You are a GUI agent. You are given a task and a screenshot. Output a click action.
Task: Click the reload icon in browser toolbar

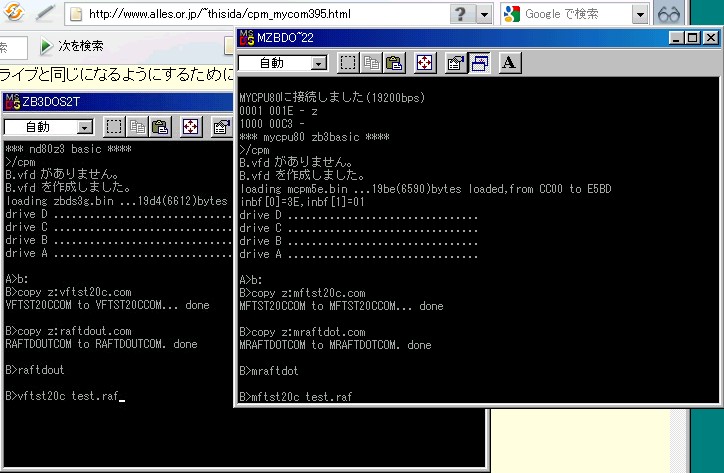pos(13,12)
